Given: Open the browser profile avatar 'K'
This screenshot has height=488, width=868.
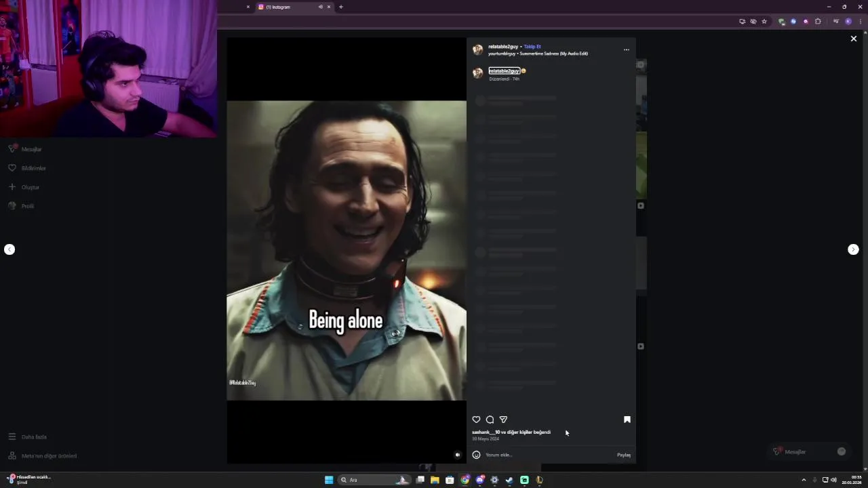Looking at the screenshot, I should [848, 21].
